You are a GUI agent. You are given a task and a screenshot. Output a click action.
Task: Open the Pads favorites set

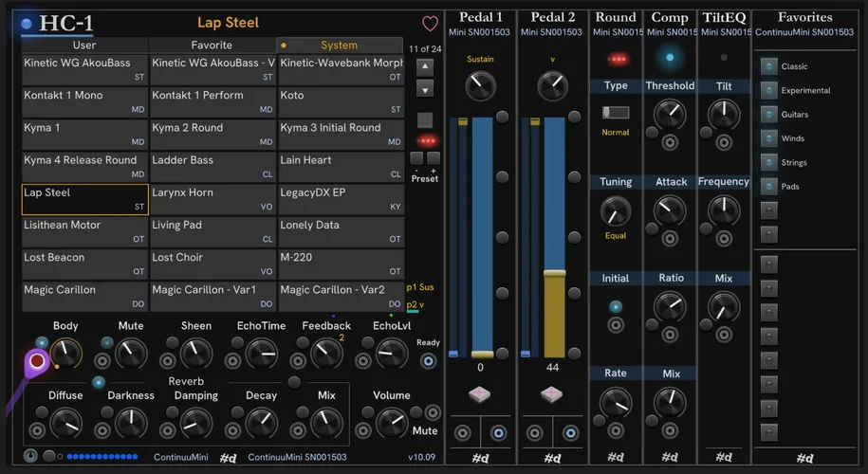769,187
